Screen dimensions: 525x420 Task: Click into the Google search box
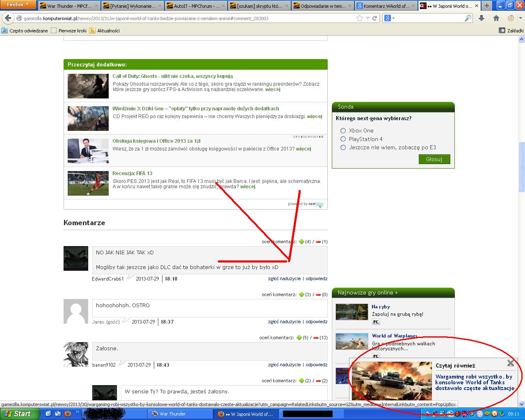click(x=430, y=18)
